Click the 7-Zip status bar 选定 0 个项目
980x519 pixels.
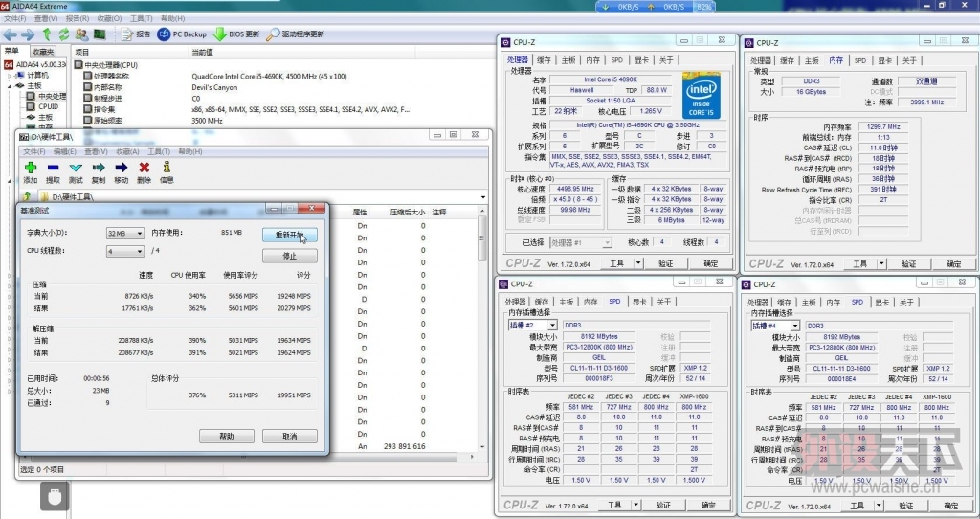coord(42,469)
